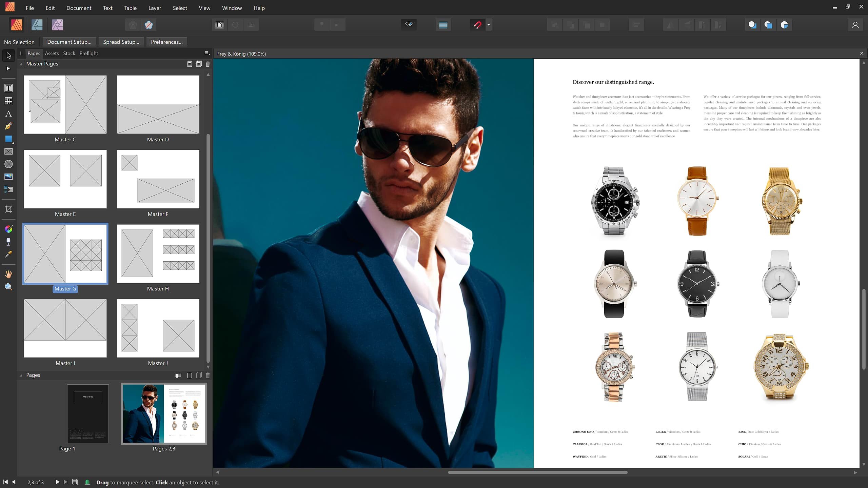Image resolution: width=868 pixels, height=488 pixels.
Task: Open the Document menu
Action: 79,8
